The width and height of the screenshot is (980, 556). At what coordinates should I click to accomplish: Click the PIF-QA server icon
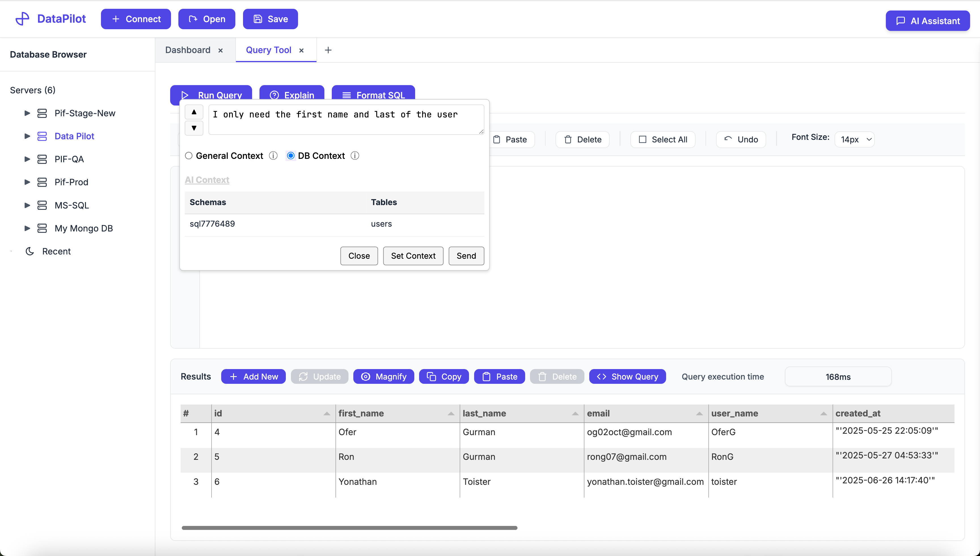[42, 159]
